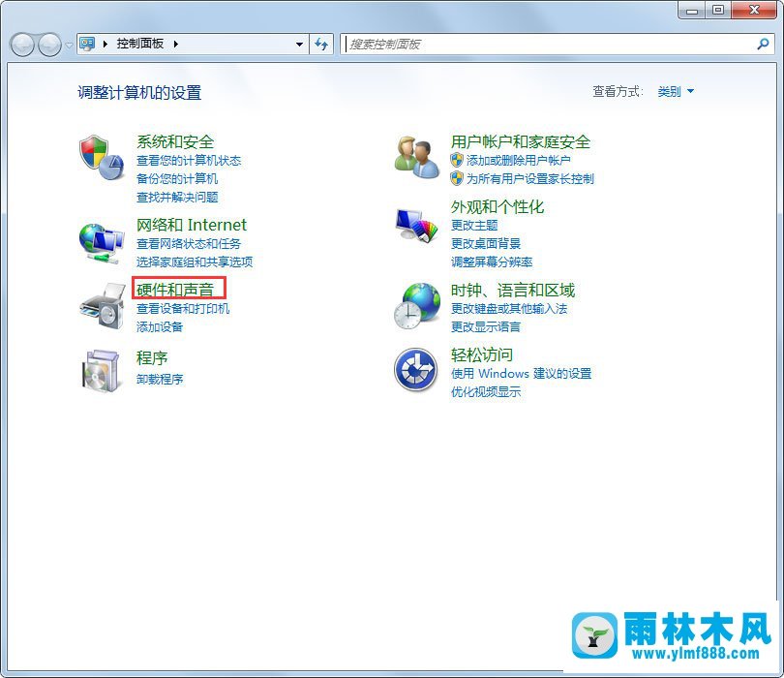784x678 pixels.
Task: Expand arrow before 控制面板 in breadcrumb
Action: [105, 44]
